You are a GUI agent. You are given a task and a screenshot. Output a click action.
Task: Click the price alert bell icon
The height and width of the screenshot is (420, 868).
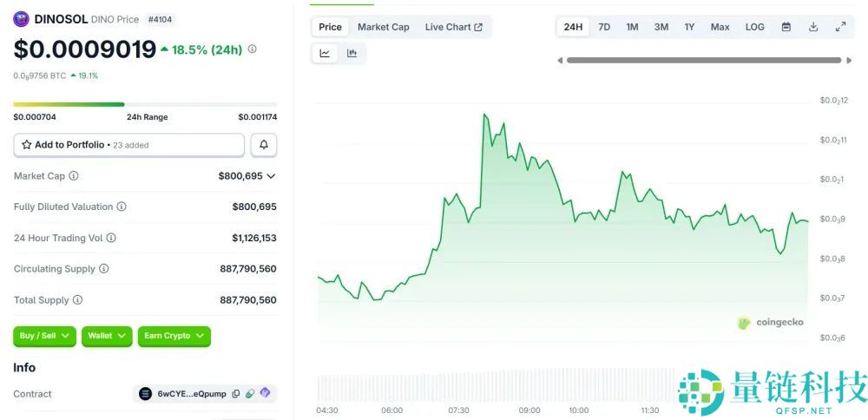pyautogui.click(x=264, y=145)
